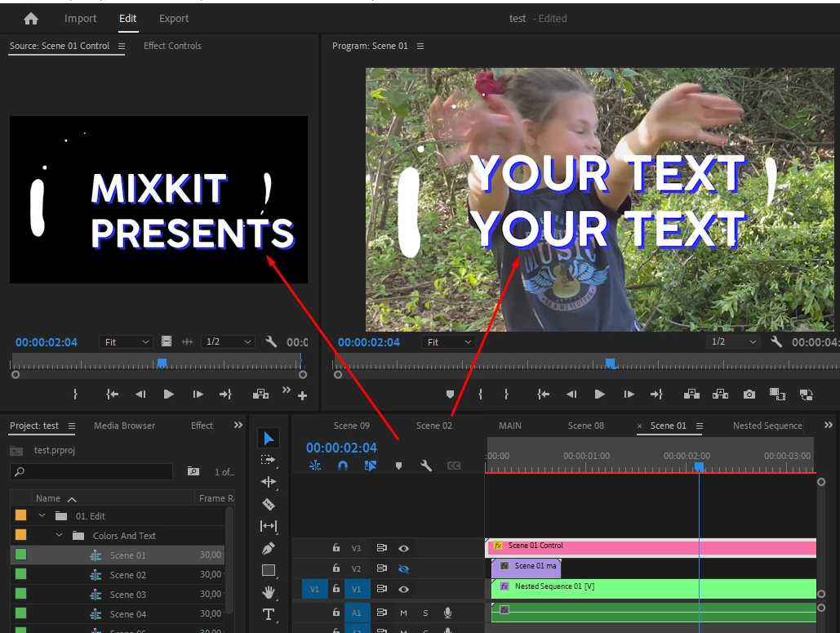Play the Program monitor sequence
The image size is (840, 633).
point(599,395)
